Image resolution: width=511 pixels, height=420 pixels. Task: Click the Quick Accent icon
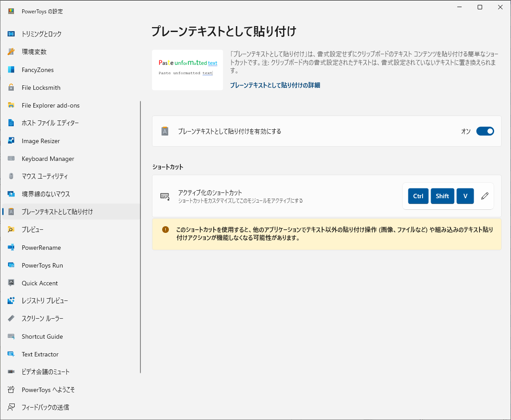(11, 283)
